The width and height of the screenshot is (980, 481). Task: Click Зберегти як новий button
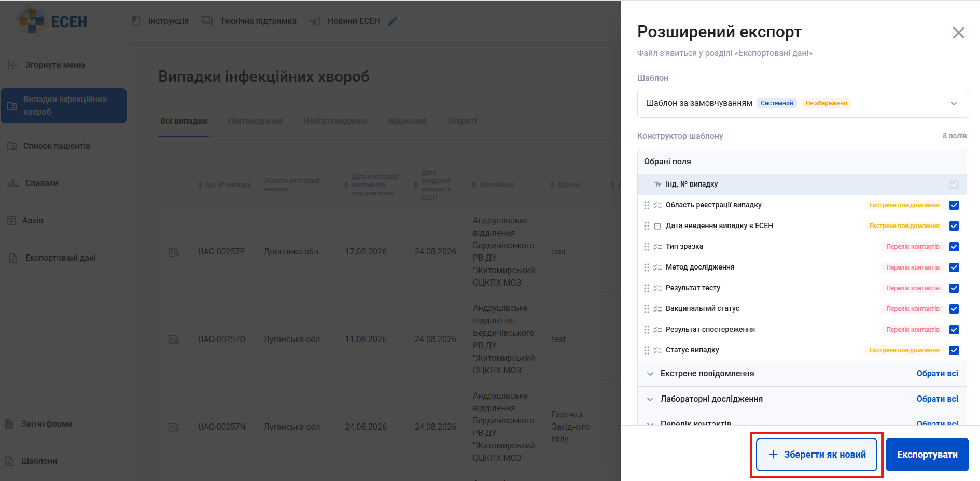pyautogui.click(x=817, y=455)
